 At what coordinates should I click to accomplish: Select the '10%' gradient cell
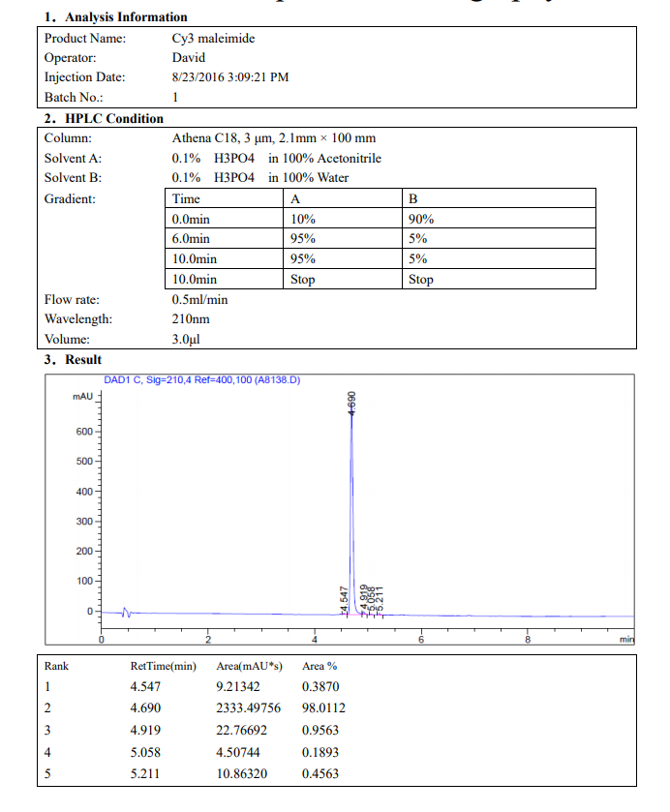click(303, 219)
